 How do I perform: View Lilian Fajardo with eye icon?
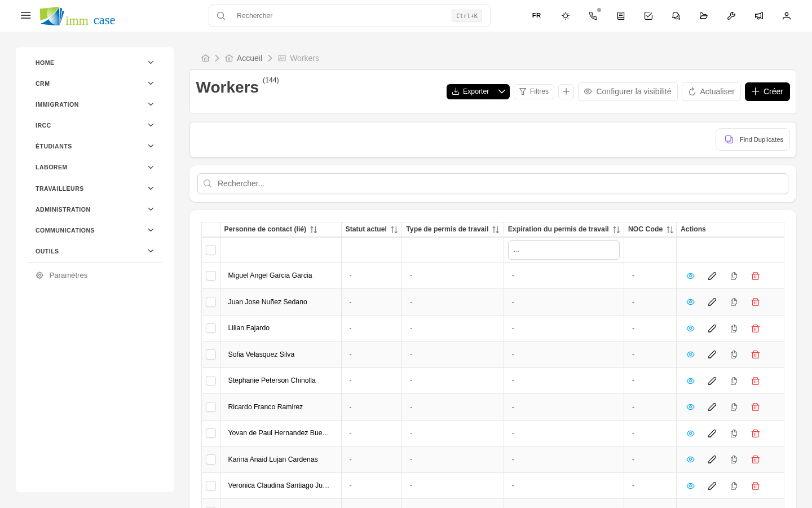click(690, 329)
